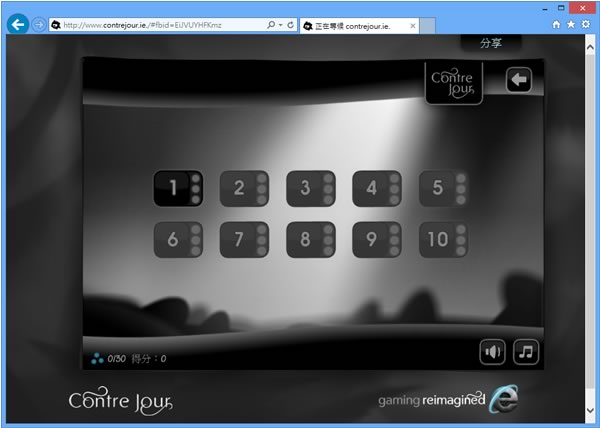Select level 5 tile
Screen dimensions: 600x428
443,188
